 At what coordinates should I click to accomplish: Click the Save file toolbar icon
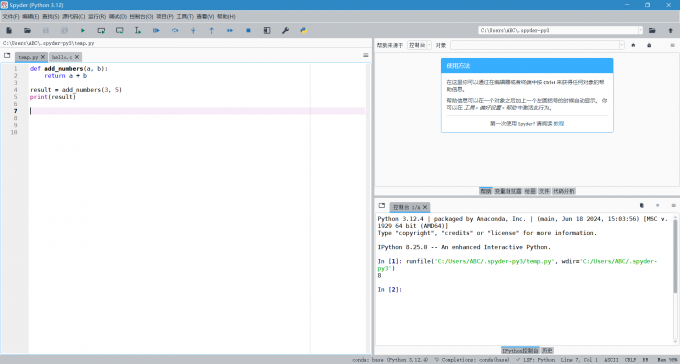(46, 30)
